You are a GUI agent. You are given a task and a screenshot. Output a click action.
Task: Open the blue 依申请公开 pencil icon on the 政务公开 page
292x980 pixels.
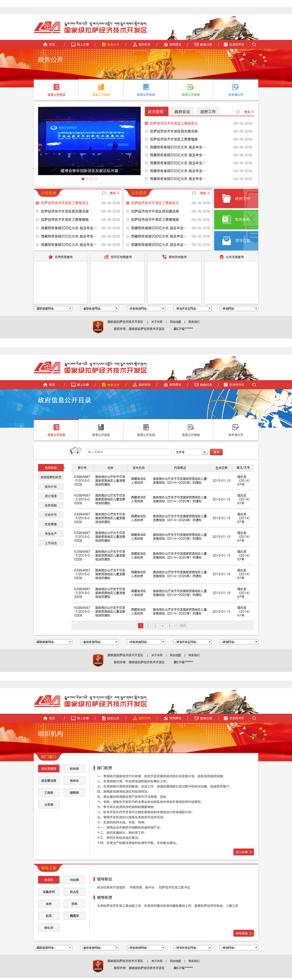(x=236, y=87)
